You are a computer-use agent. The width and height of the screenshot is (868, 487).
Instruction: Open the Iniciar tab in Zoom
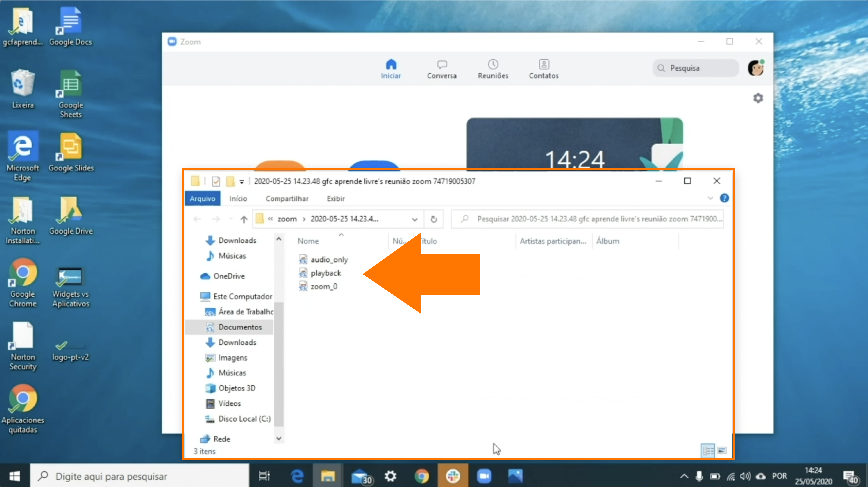(x=391, y=69)
